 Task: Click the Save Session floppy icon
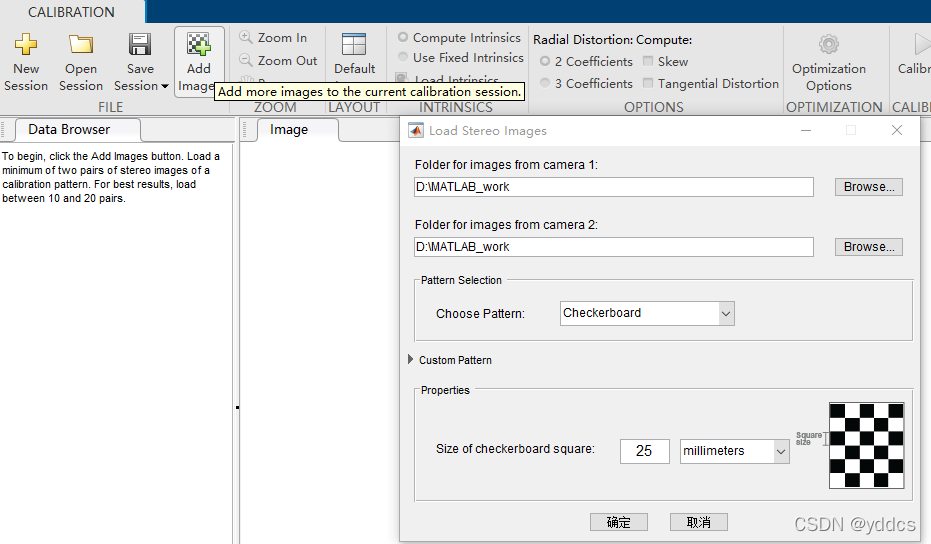click(x=140, y=44)
